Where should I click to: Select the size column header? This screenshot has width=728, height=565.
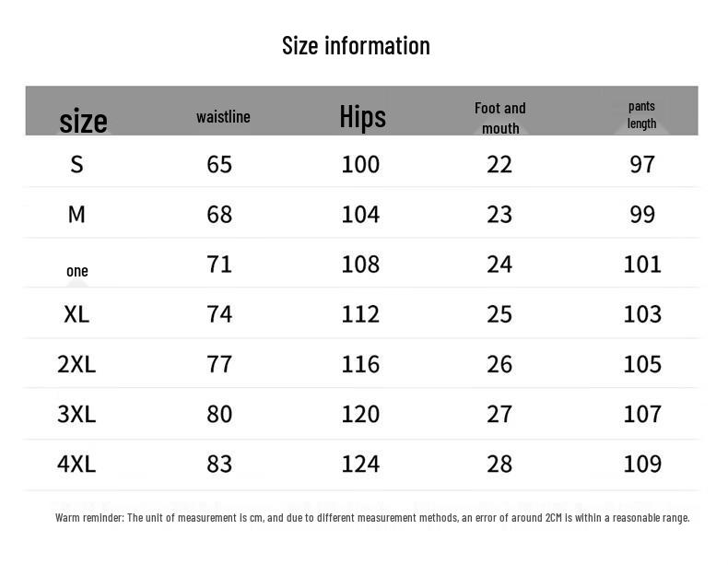[83, 121]
